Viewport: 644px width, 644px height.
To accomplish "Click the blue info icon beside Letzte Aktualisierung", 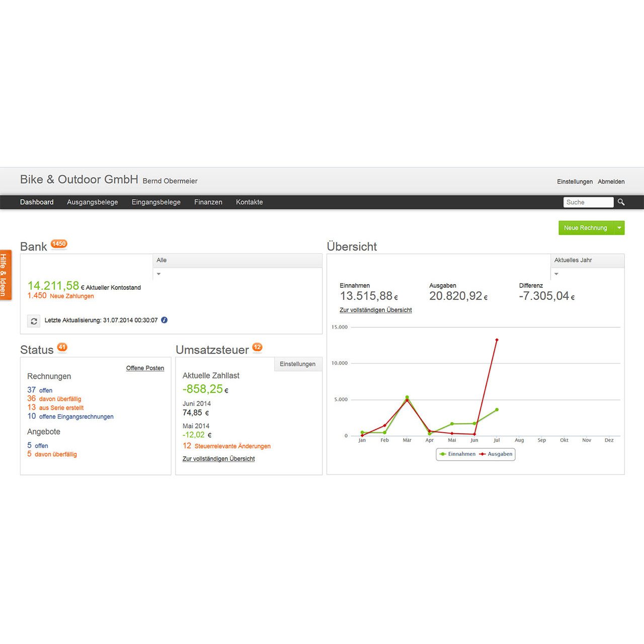I will pos(164,320).
